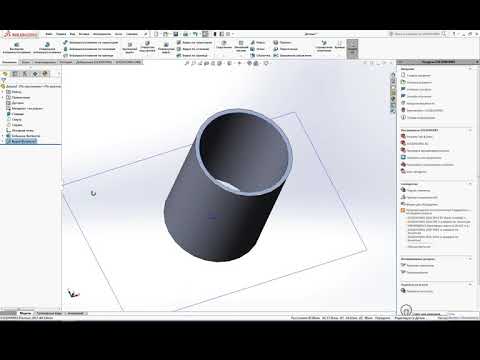Image resolution: width=480 pixels, height=360 pixels.
Task: Switch to the SOLIDWORKS MBD tab
Action: (x=128, y=62)
